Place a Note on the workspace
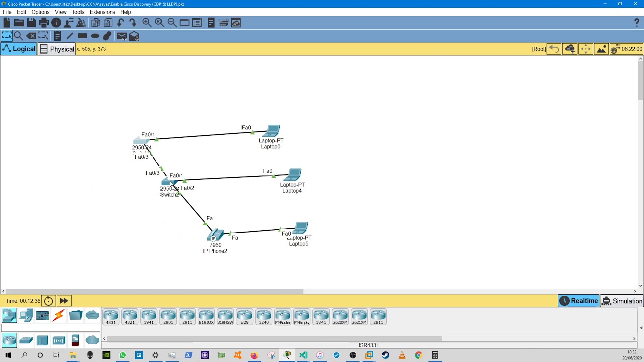 (57, 36)
